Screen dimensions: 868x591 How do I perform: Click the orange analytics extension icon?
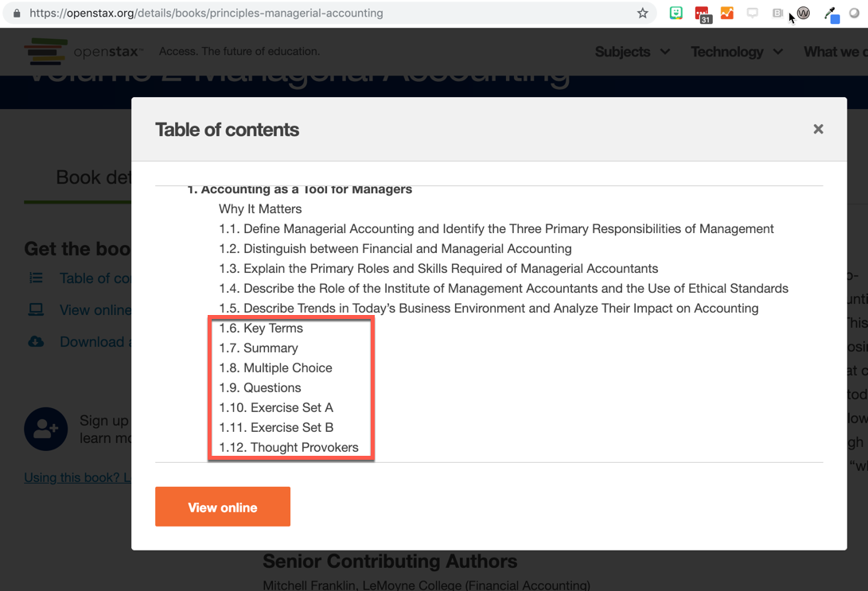(x=726, y=13)
